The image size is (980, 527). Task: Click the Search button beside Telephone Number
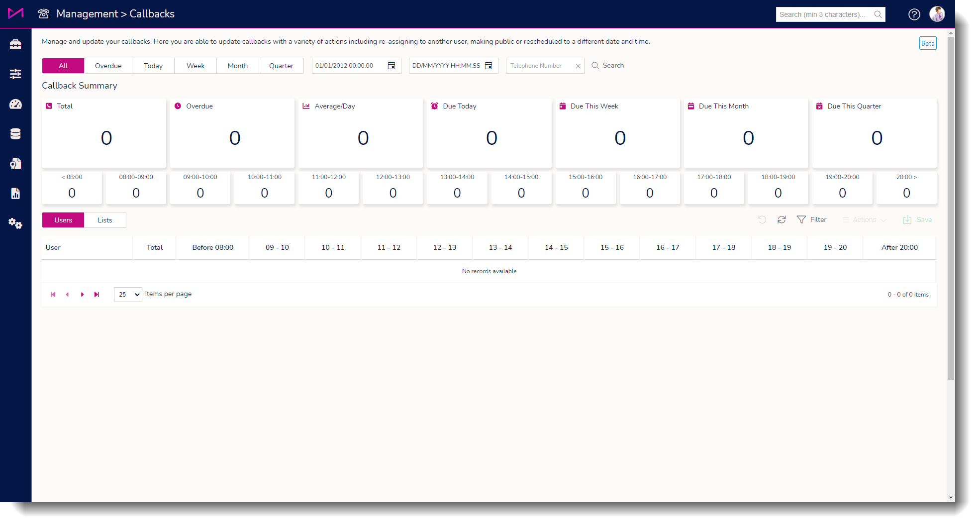tap(608, 65)
